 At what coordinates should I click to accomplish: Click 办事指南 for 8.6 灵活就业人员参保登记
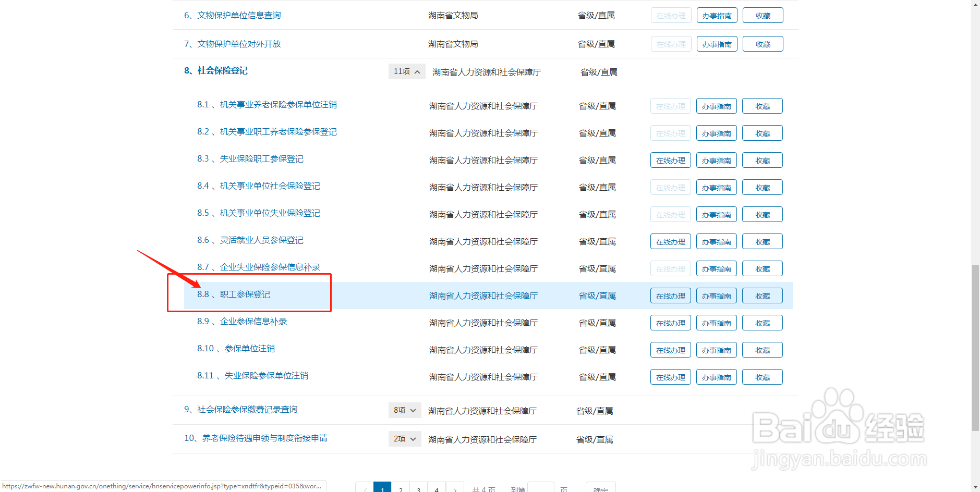click(x=717, y=241)
